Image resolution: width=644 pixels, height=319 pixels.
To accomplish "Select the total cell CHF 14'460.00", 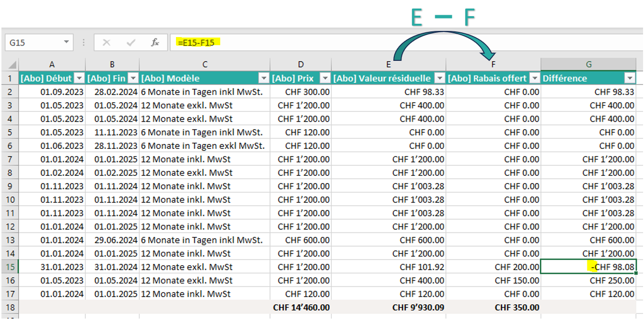I will pos(301,308).
